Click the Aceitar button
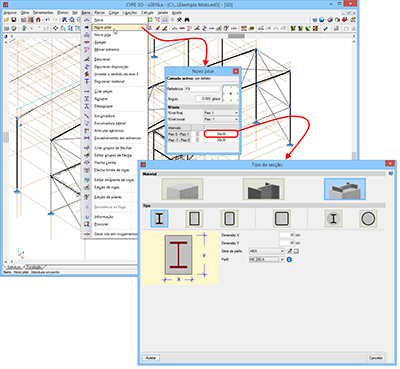Screen dimensions: 400x369 click(151, 358)
